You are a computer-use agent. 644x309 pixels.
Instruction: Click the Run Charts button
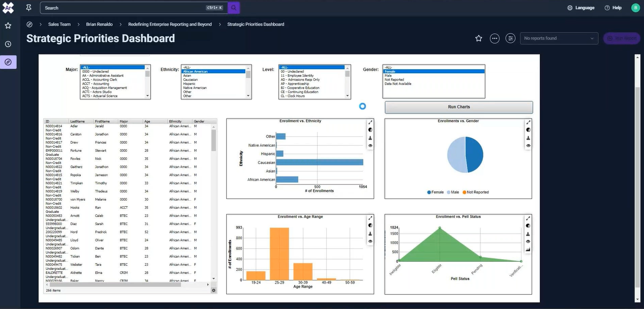[x=458, y=107]
